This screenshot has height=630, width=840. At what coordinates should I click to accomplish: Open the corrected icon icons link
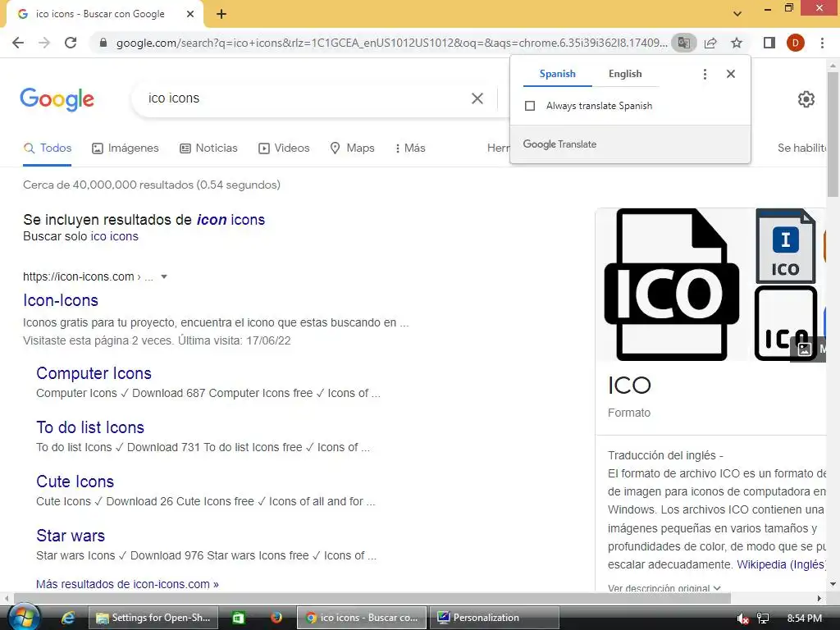[x=231, y=220]
